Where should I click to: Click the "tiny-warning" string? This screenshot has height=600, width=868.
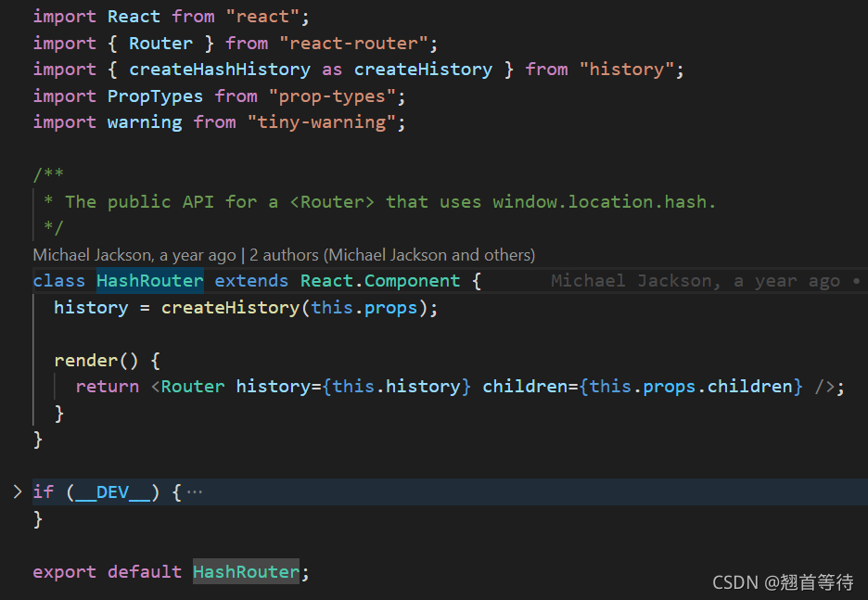[x=321, y=122]
